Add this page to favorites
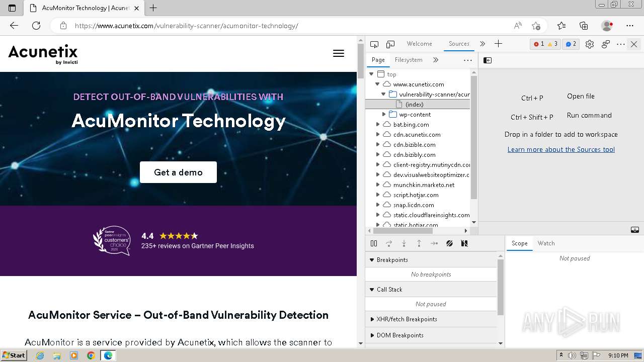The width and height of the screenshot is (644, 362). pyautogui.click(x=536, y=26)
